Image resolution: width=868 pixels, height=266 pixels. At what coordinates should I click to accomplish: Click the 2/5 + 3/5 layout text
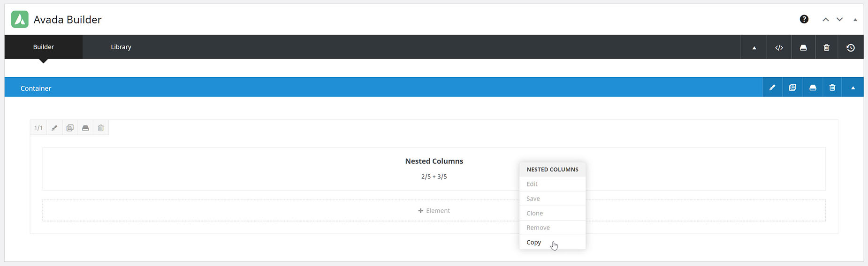[x=434, y=177]
